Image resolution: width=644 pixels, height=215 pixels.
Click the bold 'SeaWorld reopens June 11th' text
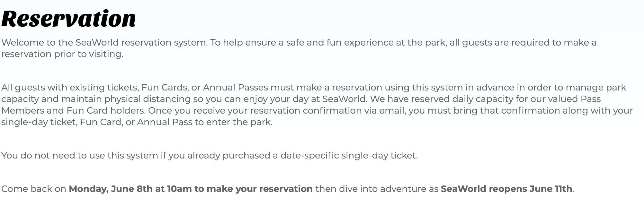click(506, 189)
